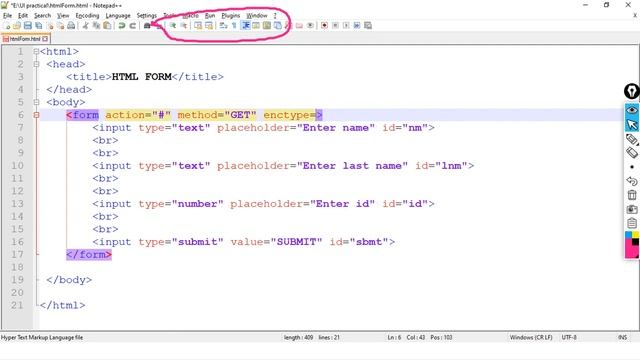Toggle Word Wrap toolbar icon

[223, 25]
